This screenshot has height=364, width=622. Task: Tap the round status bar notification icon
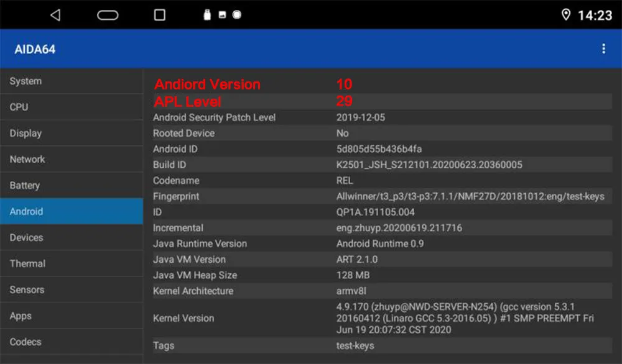tap(237, 15)
